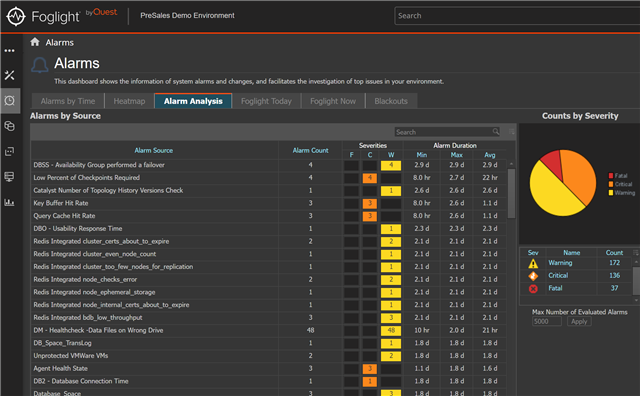Click the Fatal red legend swatch
This screenshot has width=640, height=396.
pos(611,176)
